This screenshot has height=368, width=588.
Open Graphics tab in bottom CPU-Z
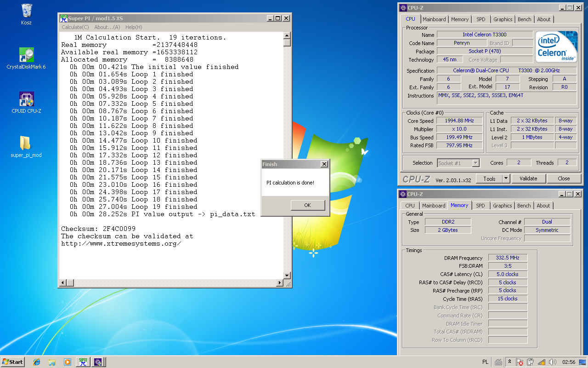pyautogui.click(x=502, y=206)
